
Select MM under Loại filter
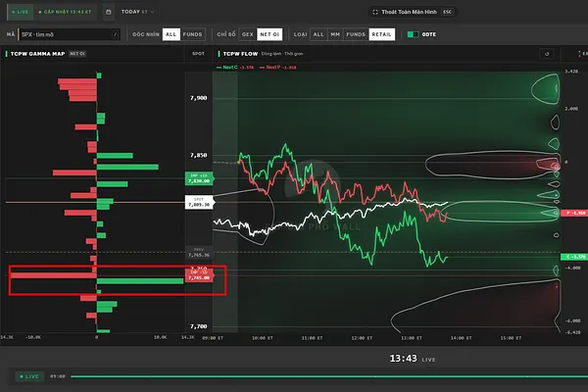pos(335,34)
